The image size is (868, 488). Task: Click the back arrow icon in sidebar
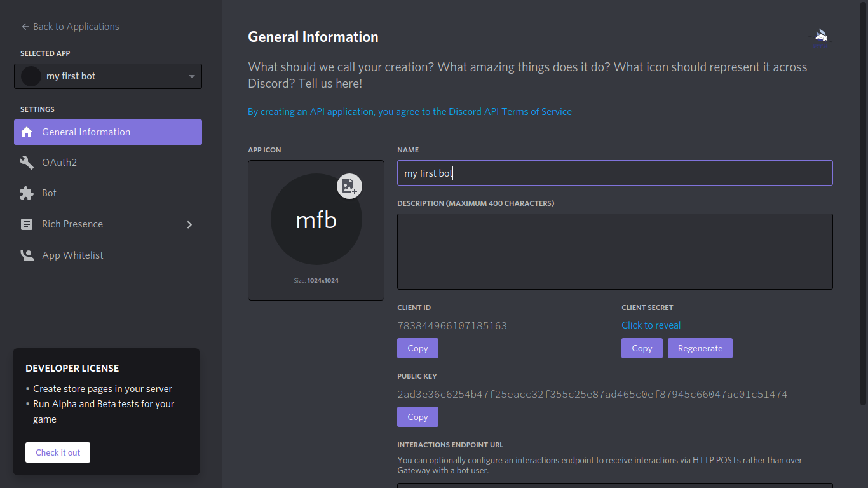click(25, 27)
